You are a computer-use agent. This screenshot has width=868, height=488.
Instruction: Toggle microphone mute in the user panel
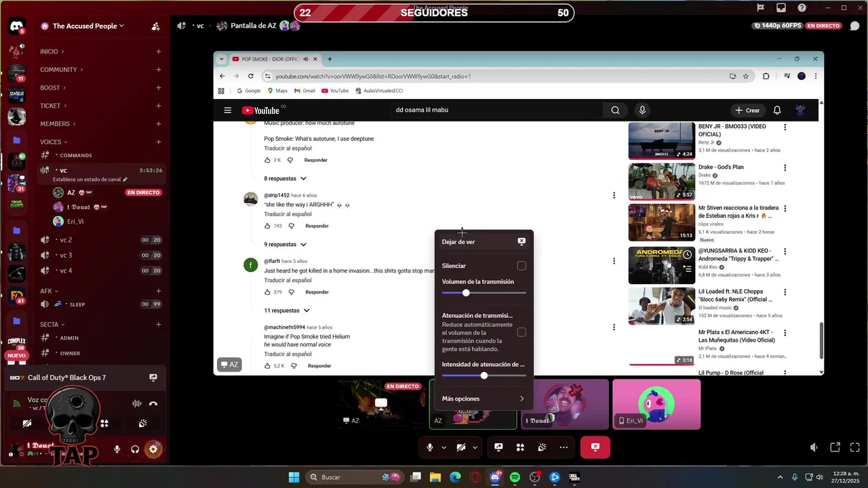117,449
